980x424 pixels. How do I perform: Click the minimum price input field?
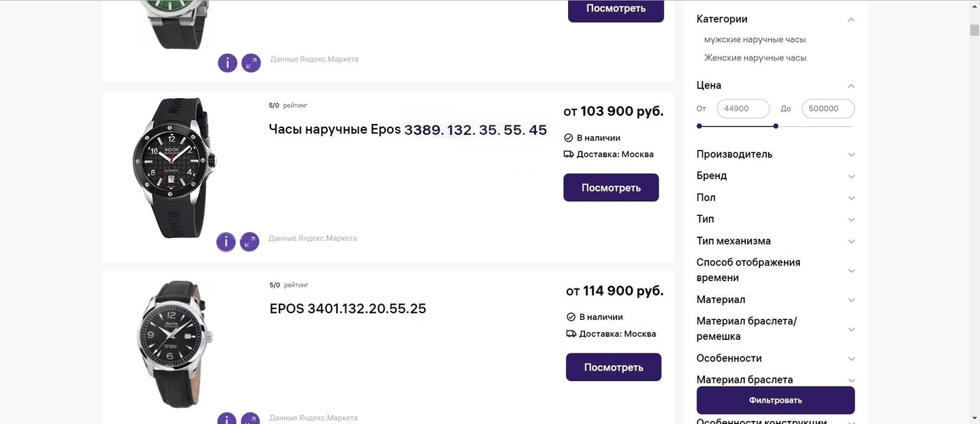(x=743, y=109)
